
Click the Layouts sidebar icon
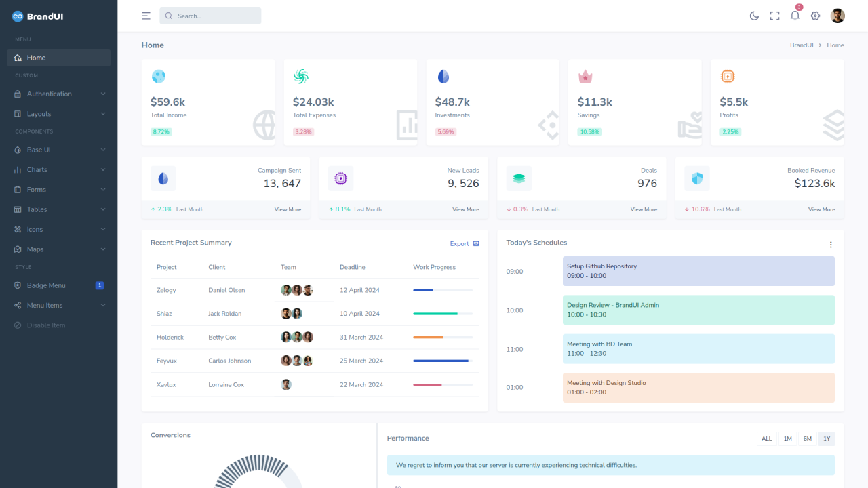tap(18, 114)
